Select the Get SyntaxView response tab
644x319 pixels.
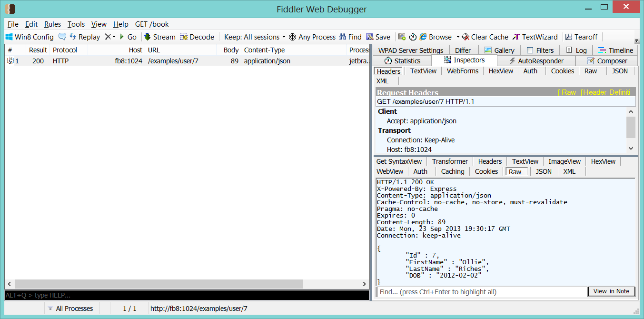(x=399, y=161)
